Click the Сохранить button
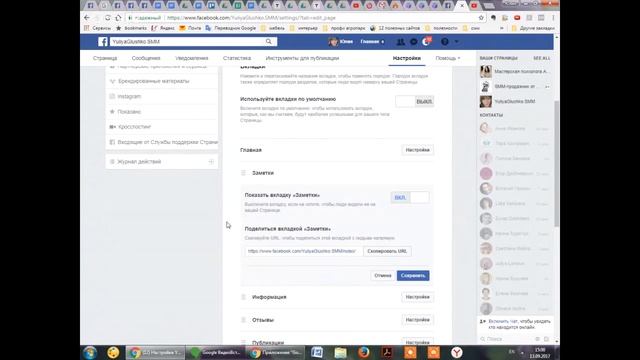The image size is (640, 360). pos(413,276)
